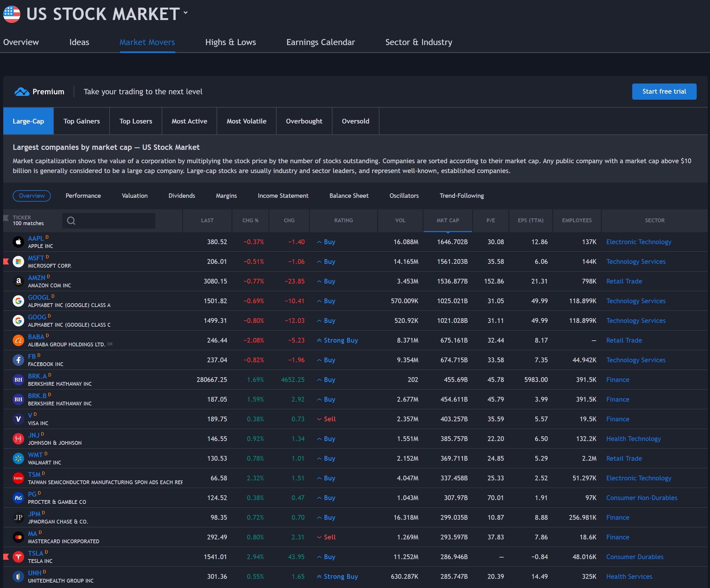Switch table view to Margins
Screen dimensions: 710x588
tap(226, 196)
